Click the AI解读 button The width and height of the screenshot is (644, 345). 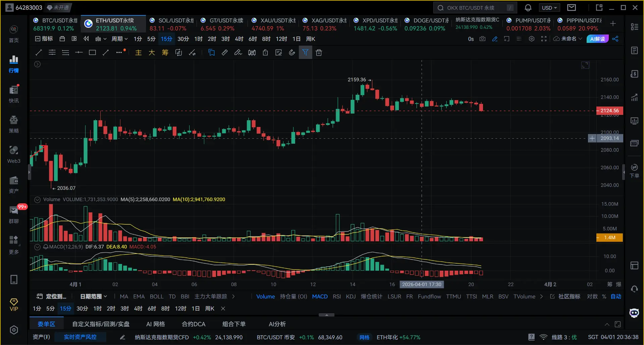(597, 39)
